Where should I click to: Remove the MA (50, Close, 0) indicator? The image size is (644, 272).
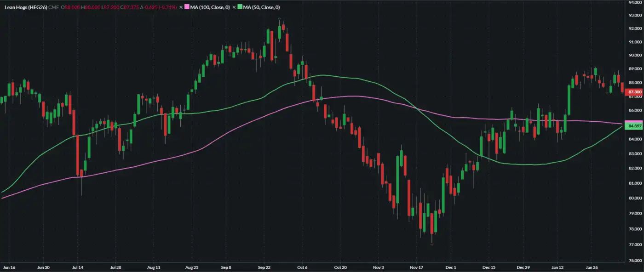(233, 7)
